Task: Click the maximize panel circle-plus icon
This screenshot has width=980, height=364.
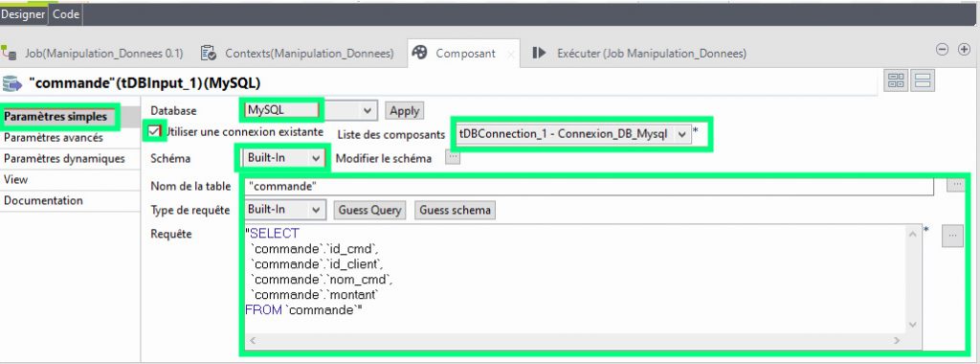Action: point(964,50)
